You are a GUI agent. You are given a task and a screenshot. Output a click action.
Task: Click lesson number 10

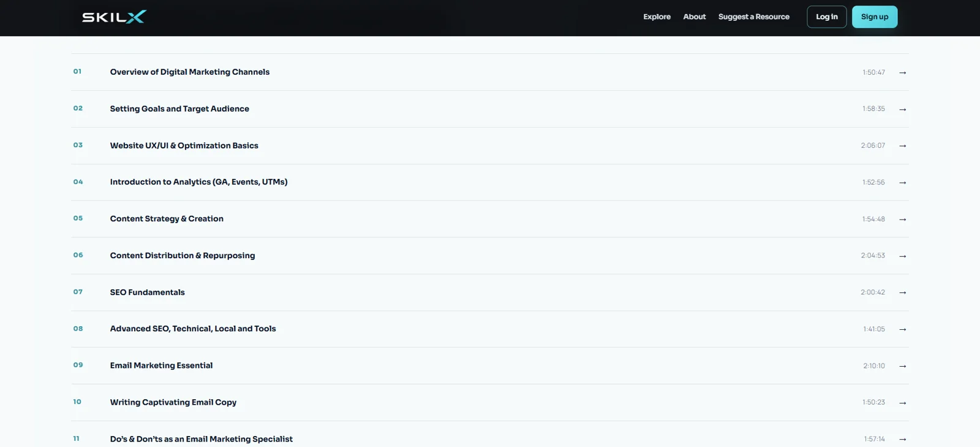pos(77,402)
